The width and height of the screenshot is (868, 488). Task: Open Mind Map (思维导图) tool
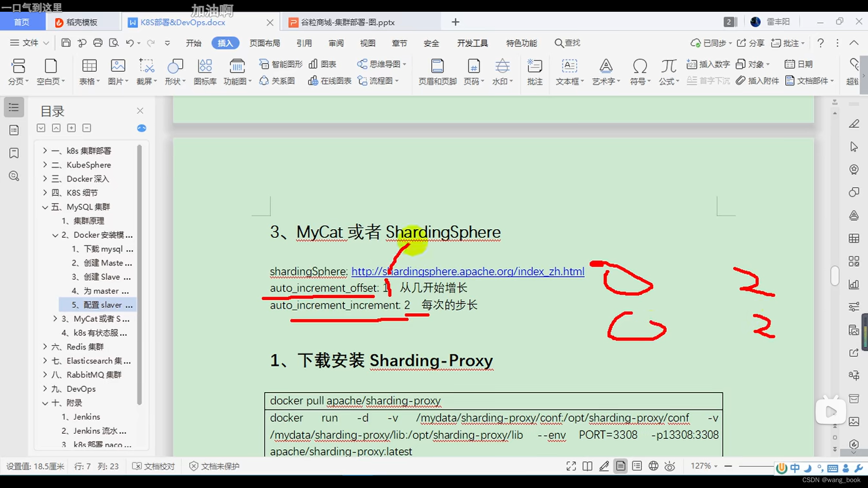(382, 64)
